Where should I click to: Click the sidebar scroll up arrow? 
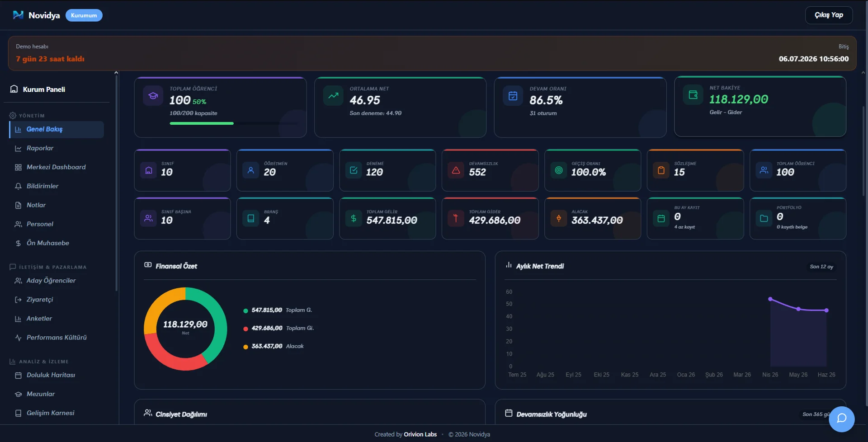click(x=116, y=73)
